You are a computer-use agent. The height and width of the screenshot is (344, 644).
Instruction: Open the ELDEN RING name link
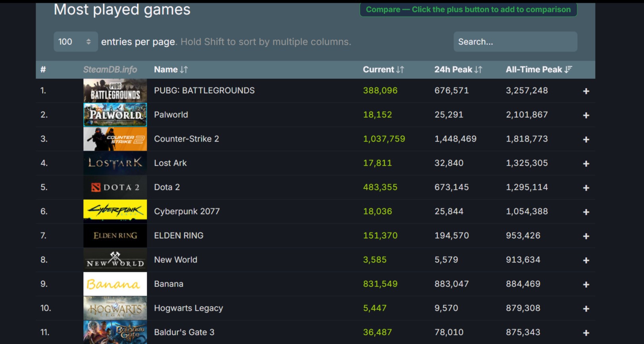(179, 236)
